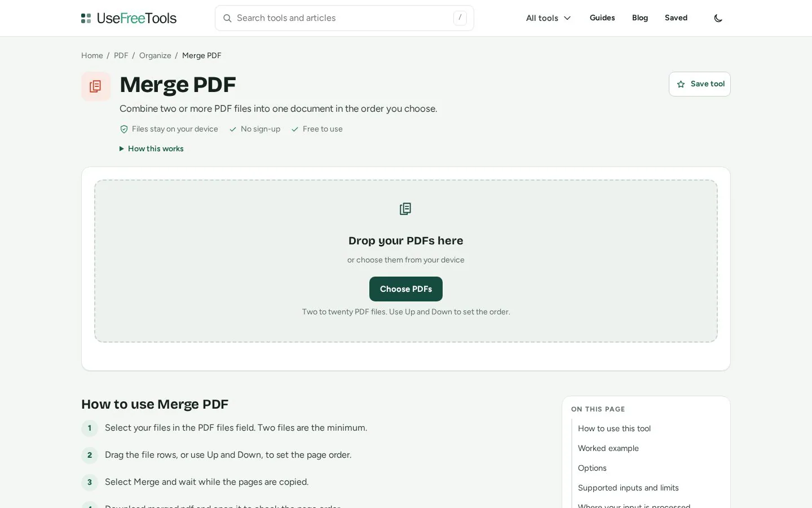Image resolution: width=812 pixels, height=508 pixels.
Task: Click the step number 1 badge
Action: click(90, 428)
